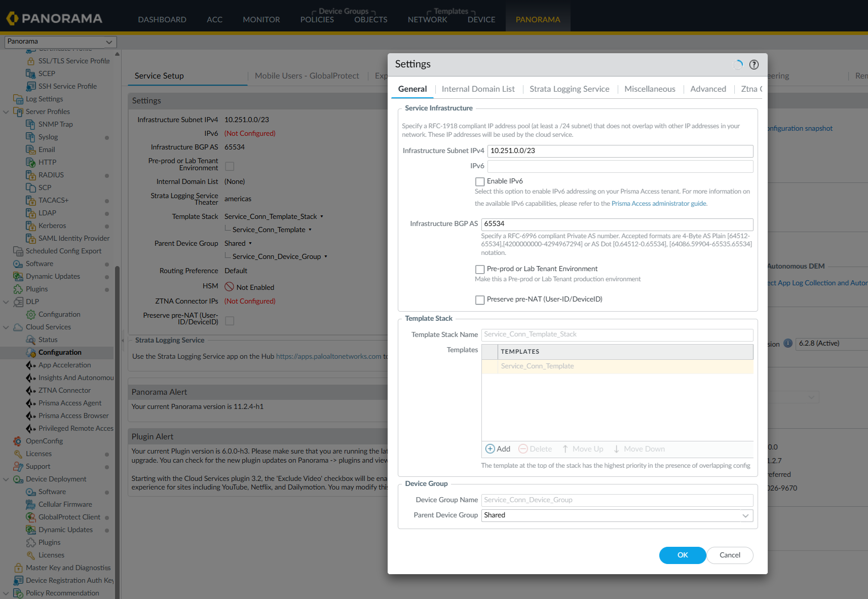Open Prisma Access Browser in sidebar
This screenshot has height=599, width=868.
pos(73,416)
